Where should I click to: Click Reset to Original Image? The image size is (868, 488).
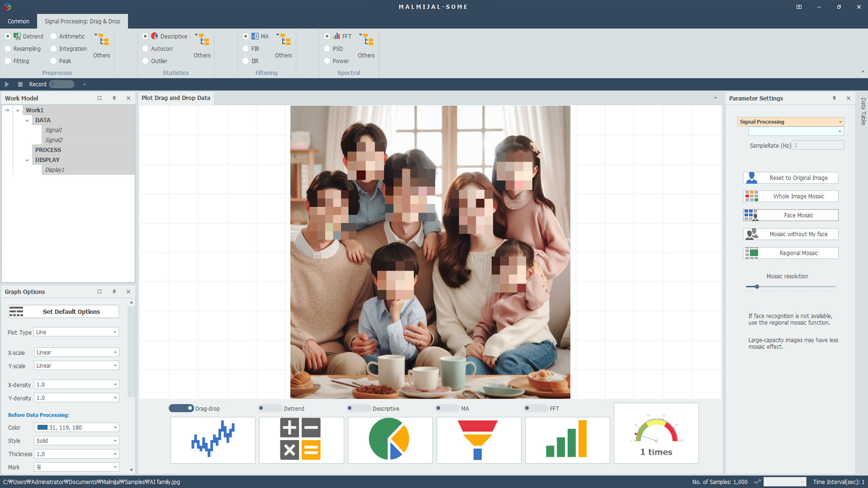point(790,178)
